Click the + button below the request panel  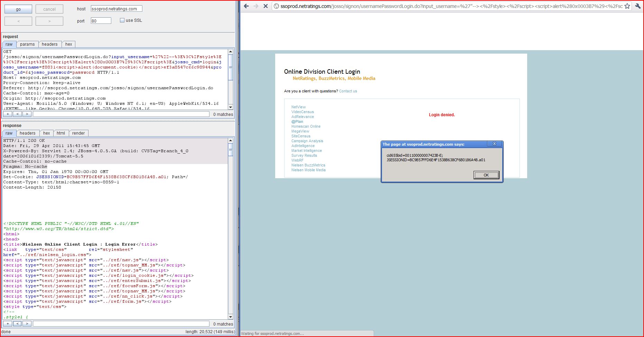(8, 113)
